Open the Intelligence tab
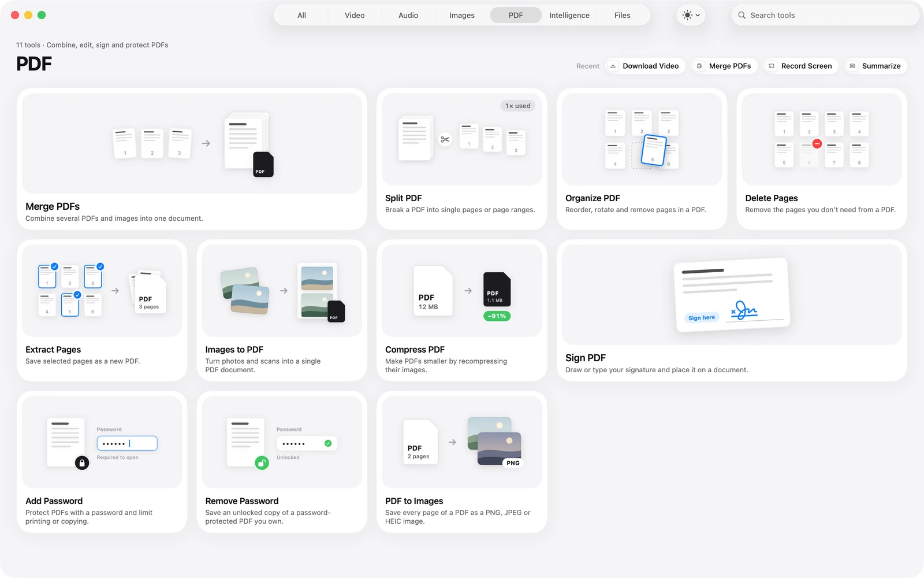Viewport: 924px width, 578px height. [x=569, y=15]
